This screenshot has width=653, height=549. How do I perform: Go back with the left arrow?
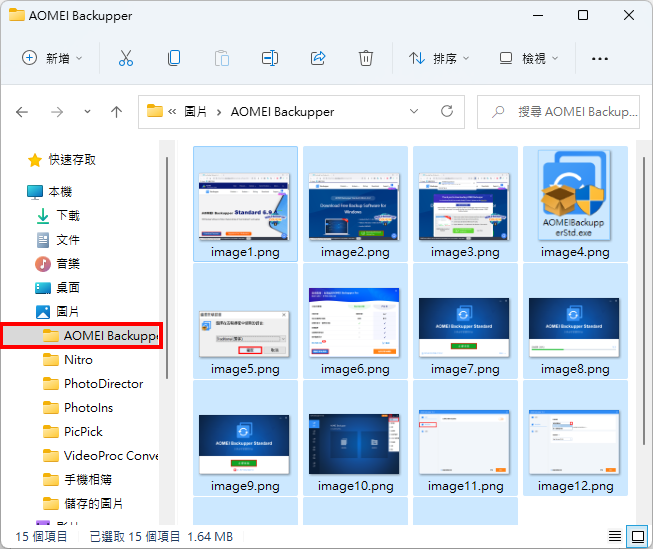click(x=22, y=112)
